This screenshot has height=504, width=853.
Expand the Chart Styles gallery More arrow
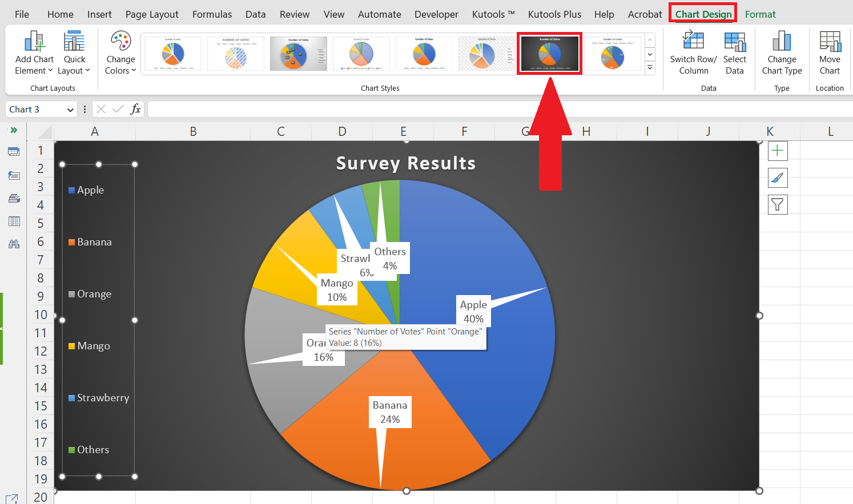(x=650, y=68)
